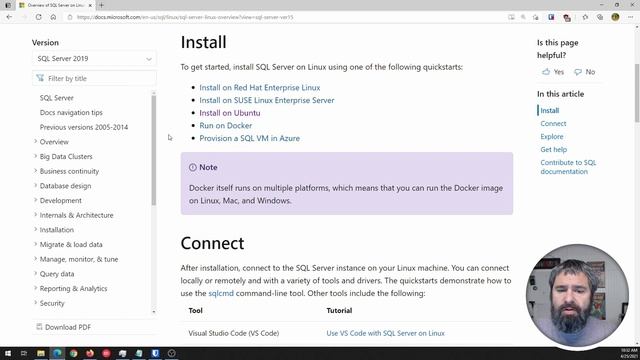This screenshot has height=360, width=640.
Task: Open Task View on the taskbar
Action: tap(24, 353)
